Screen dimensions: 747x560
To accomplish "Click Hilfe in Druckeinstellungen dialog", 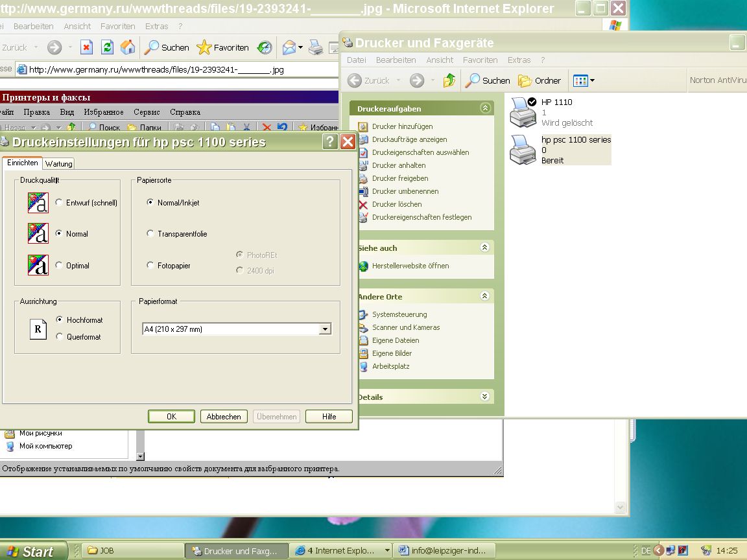I will click(x=329, y=417).
